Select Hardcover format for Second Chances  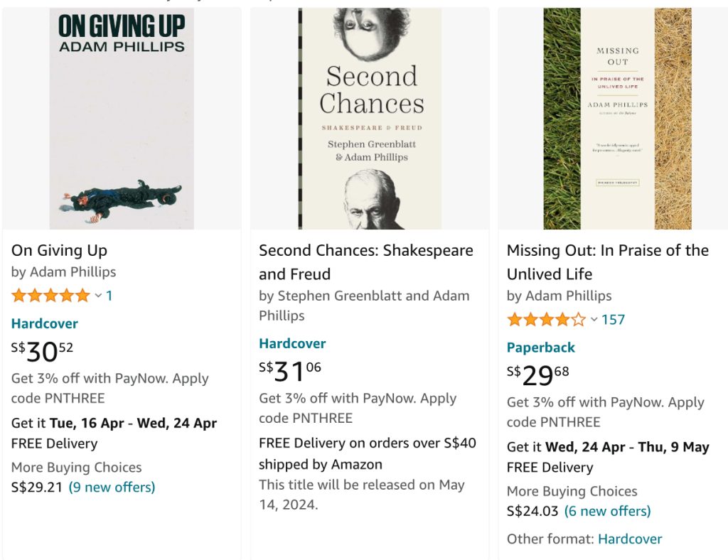pyautogui.click(x=292, y=343)
